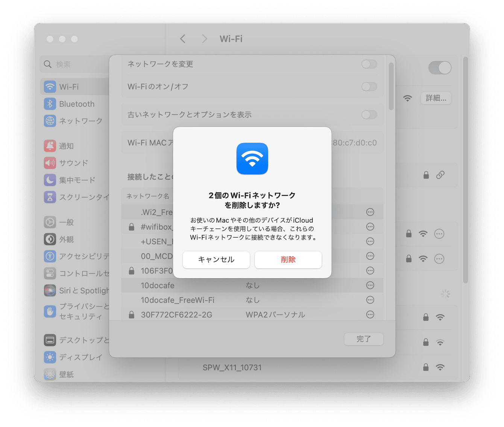Open ディスプレイ settings in the sidebar
This screenshot has height=427, width=504.
click(x=74, y=357)
